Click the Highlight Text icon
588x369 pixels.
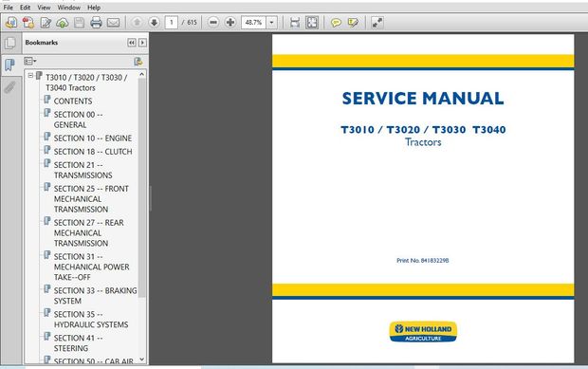[353, 23]
